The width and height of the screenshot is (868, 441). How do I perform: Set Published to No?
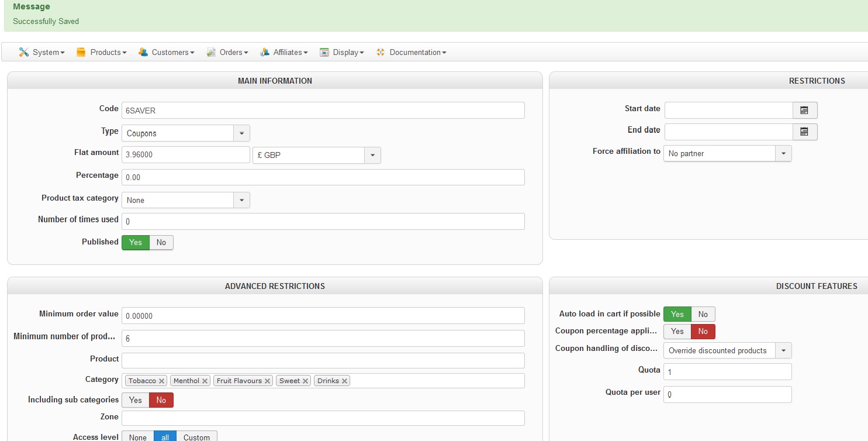point(161,242)
